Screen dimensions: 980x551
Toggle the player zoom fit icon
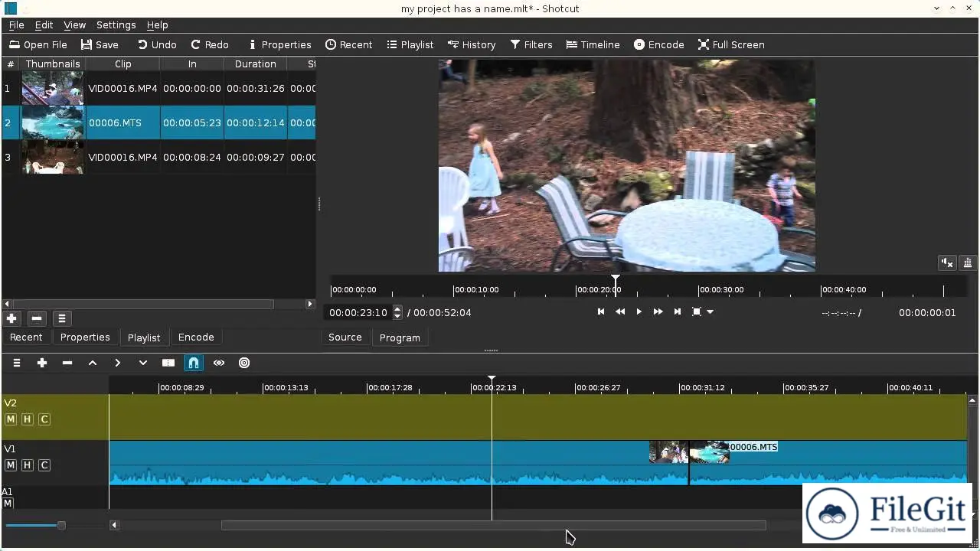[697, 311]
